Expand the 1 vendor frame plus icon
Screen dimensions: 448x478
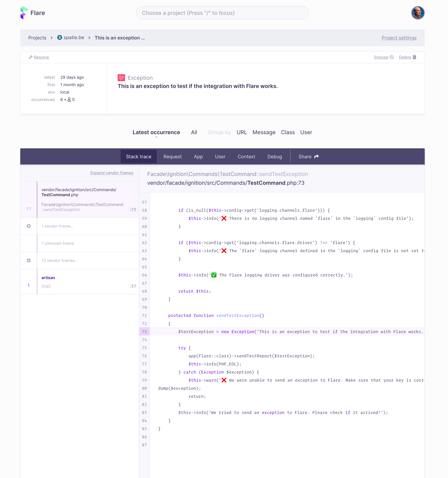[29, 226]
